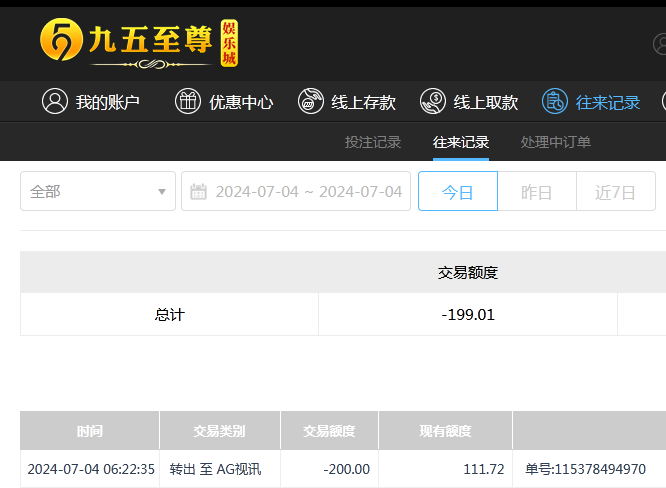The image size is (666, 488).
Task: Click the 线上取款 withdrawal icon
Action: coord(433,102)
